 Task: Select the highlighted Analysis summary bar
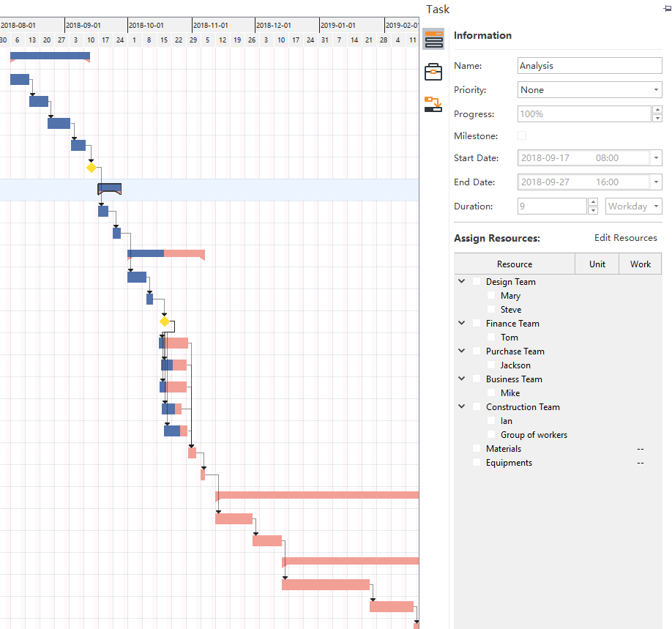pyautogui.click(x=110, y=189)
